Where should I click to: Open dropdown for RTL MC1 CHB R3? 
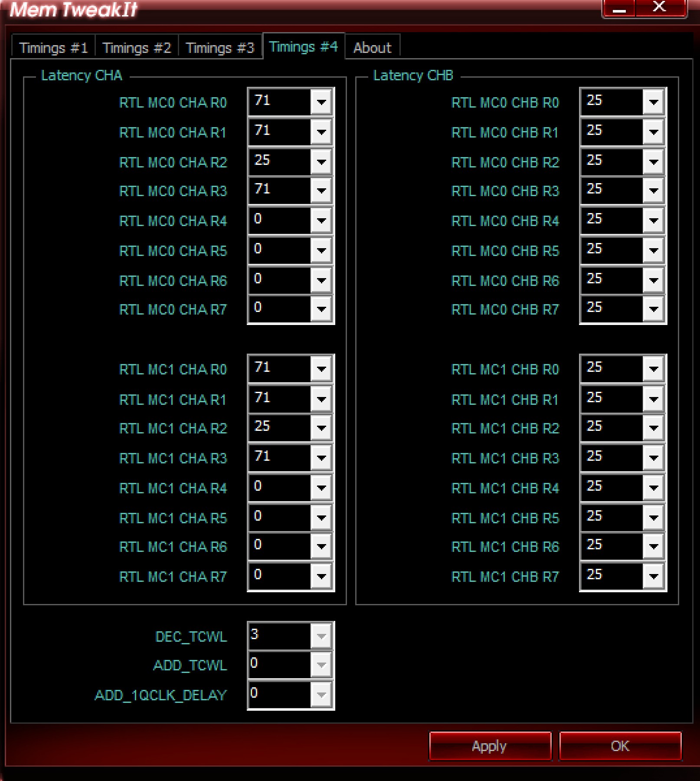(653, 458)
